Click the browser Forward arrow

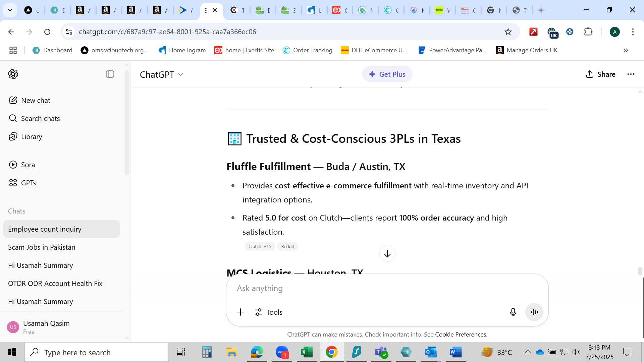point(29,32)
